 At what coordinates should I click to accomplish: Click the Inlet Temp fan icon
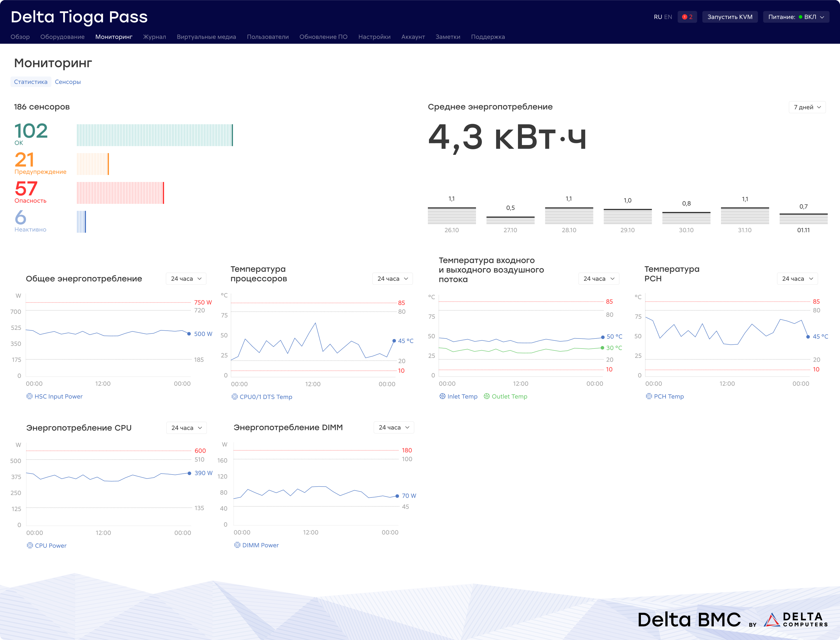pos(442,396)
